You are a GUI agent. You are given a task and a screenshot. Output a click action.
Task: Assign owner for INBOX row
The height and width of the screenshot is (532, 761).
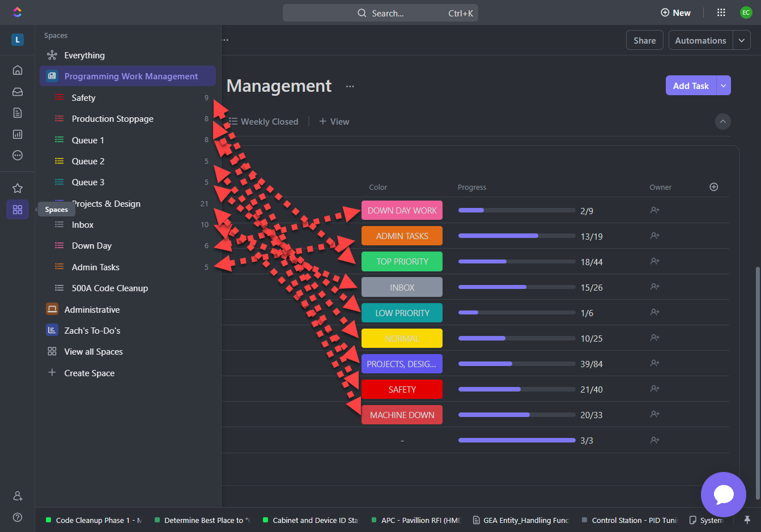tap(655, 287)
